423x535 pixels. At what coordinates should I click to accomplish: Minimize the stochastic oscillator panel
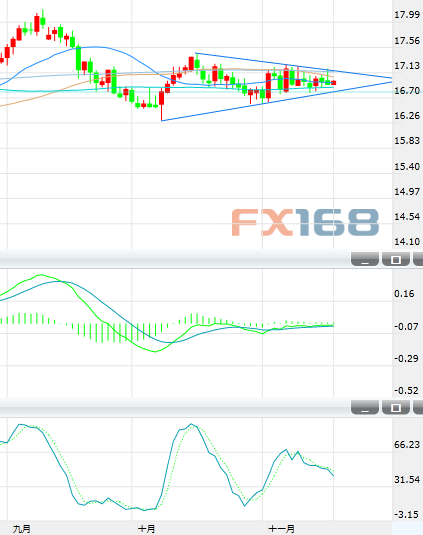[x=365, y=407]
